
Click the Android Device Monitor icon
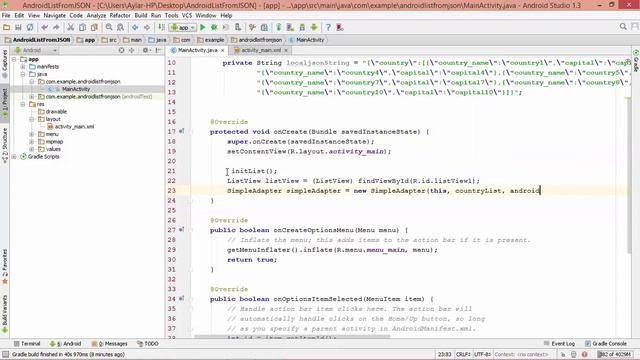pos(314,27)
